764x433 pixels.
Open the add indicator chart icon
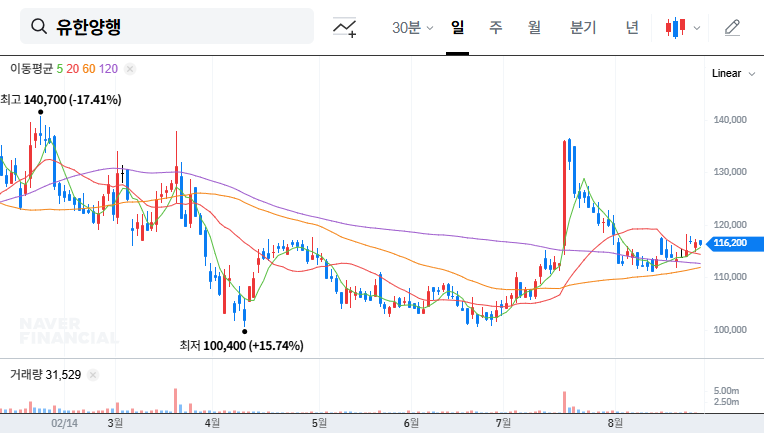[x=344, y=27]
